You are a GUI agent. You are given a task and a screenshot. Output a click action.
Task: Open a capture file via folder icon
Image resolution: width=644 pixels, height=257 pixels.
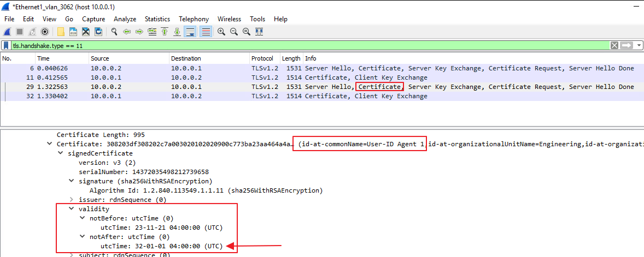click(x=61, y=32)
